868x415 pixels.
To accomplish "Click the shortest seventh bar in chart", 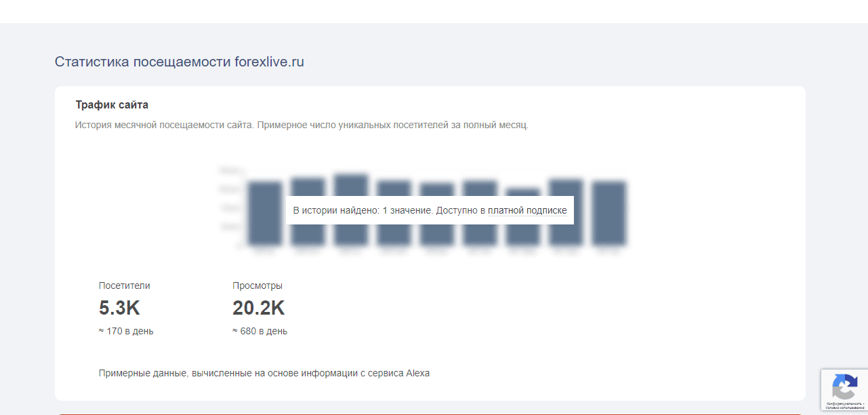I will [x=523, y=231].
